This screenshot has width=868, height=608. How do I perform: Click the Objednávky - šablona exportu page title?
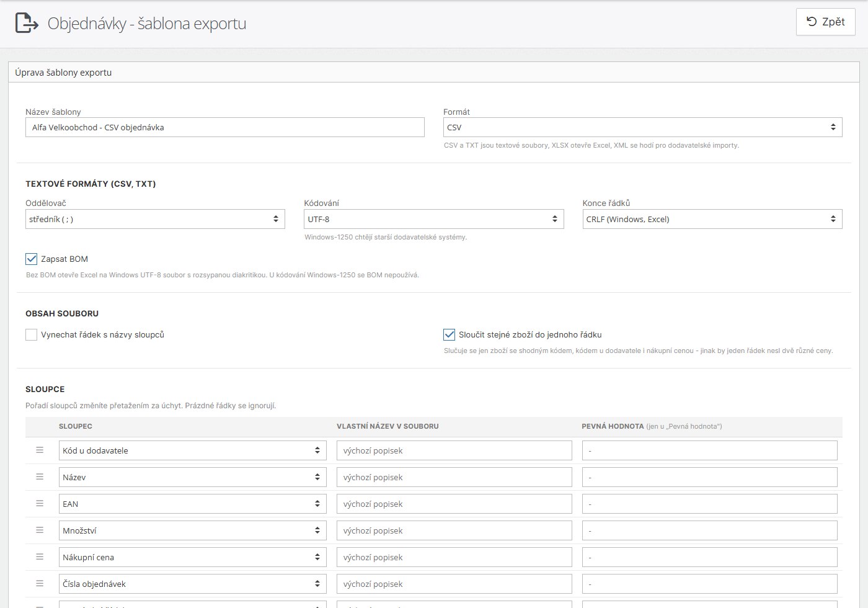tap(147, 24)
